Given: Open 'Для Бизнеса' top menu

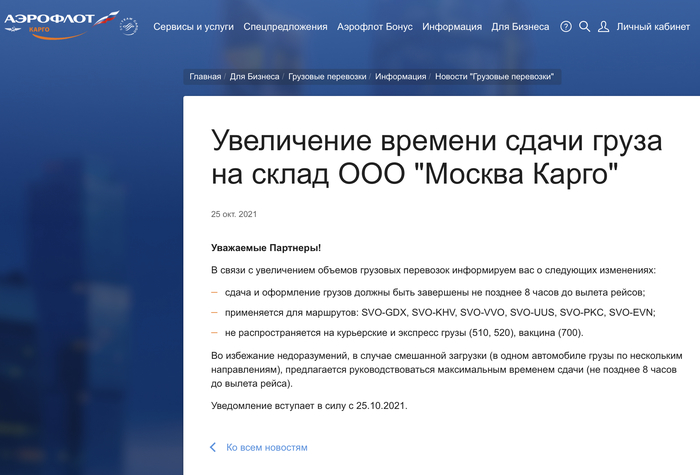Looking at the screenshot, I should (x=520, y=27).
